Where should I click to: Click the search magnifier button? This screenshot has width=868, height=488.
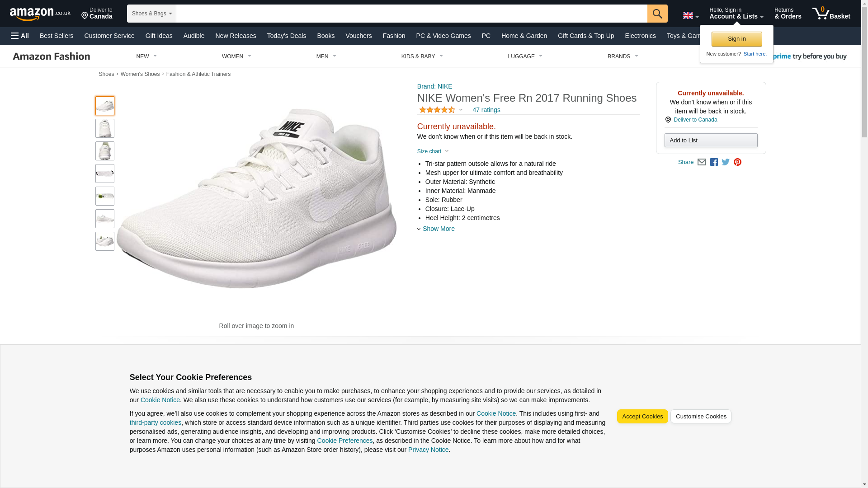click(x=657, y=14)
